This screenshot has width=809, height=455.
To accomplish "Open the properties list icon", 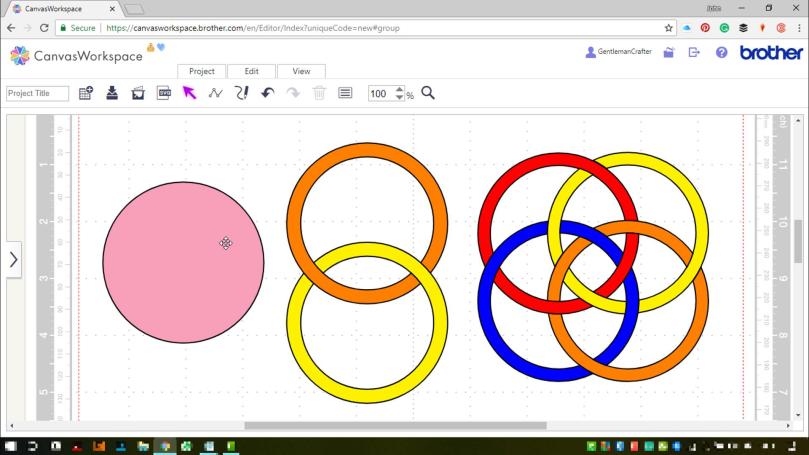I will (345, 93).
